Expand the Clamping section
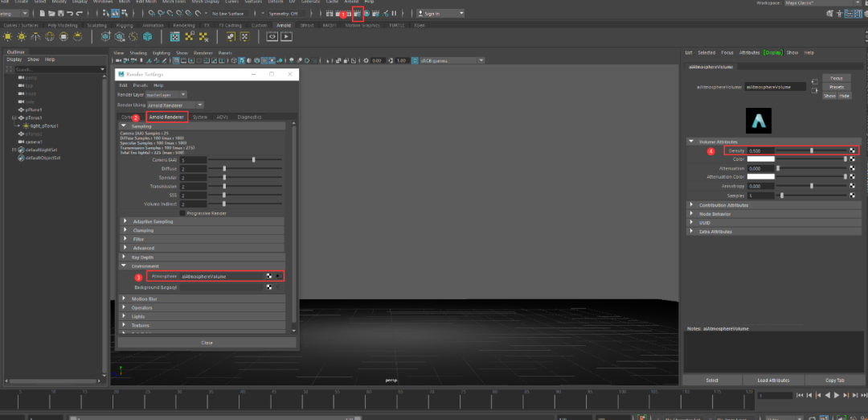 [x=203, y=230]
